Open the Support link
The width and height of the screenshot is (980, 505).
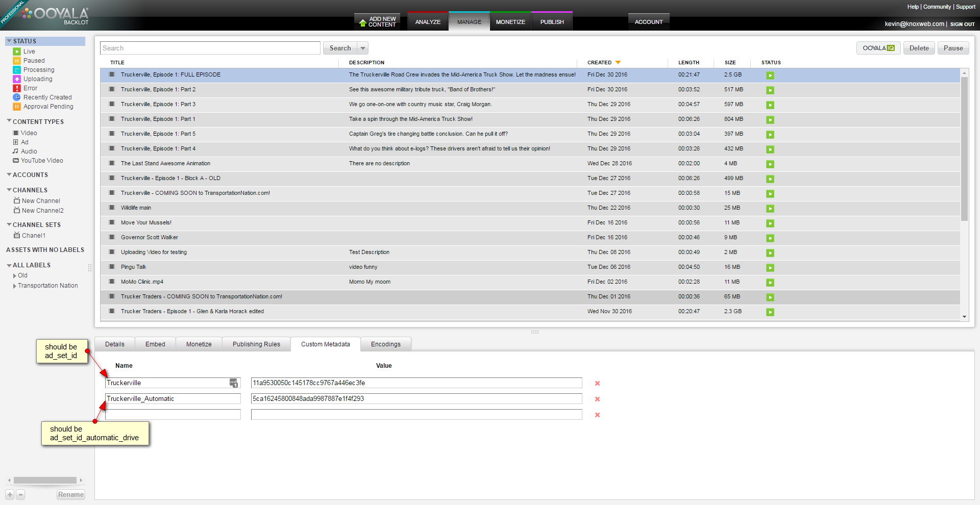[966, 7]
